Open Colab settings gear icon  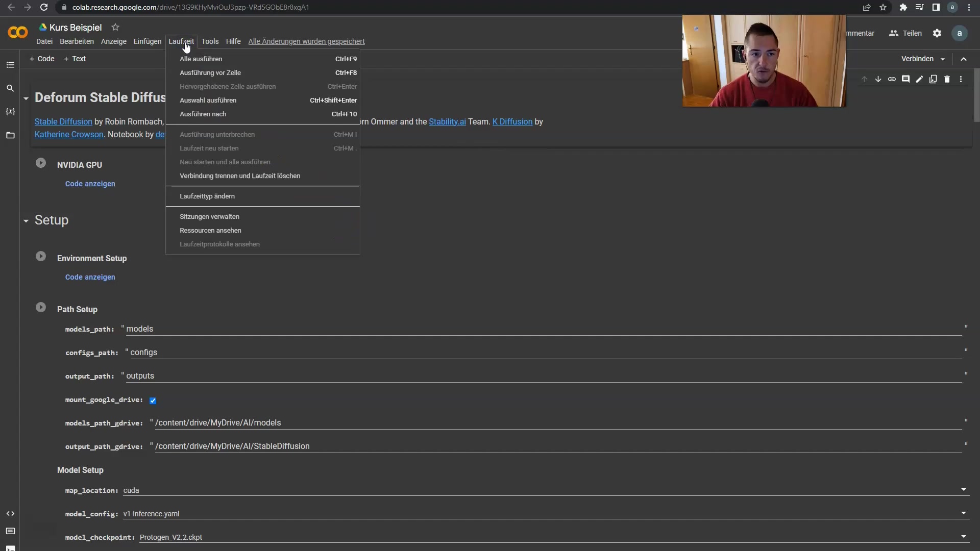(937, 33)
